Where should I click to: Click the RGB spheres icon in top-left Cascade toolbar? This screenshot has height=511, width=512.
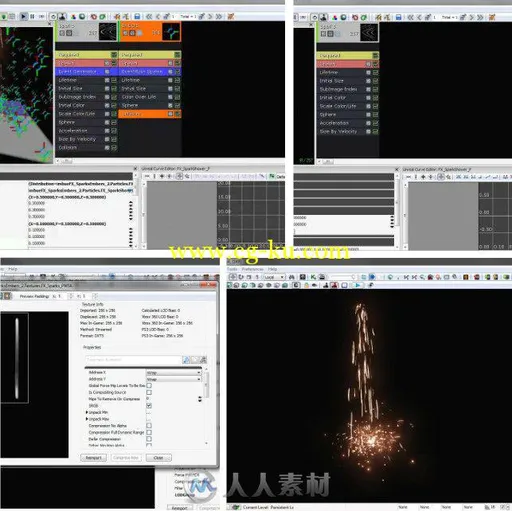tap(73, 16)
